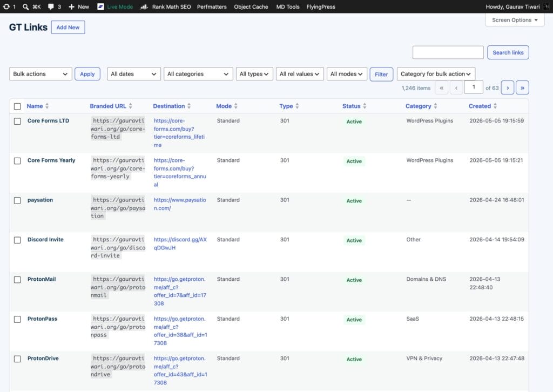Open the Discord Invite destination link
Image resolution: width=553 pixels, height=392 pixels.
tap(180, 244)
